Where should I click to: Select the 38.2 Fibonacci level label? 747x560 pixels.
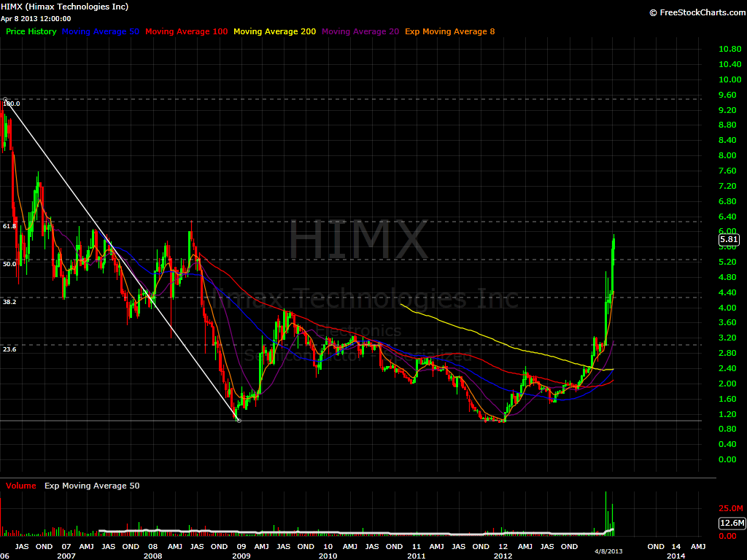[x=9, y=302]
